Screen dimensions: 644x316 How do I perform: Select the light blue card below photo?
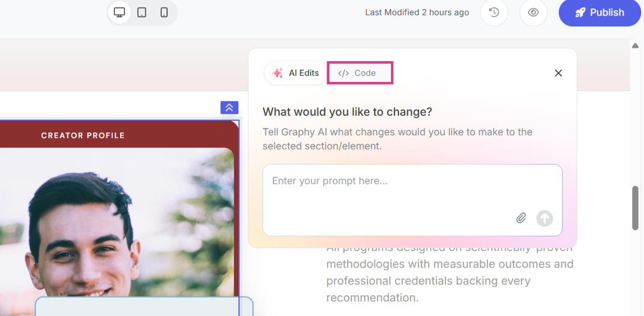point(144,306)
